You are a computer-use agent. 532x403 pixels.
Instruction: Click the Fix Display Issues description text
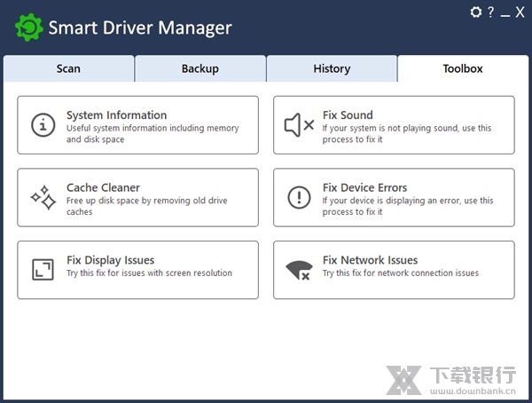point(149,273)
